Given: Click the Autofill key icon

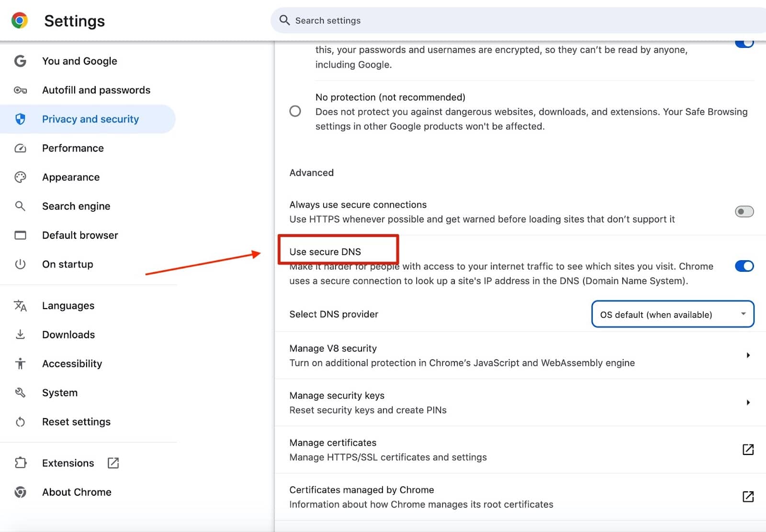Looking at the screenshot, I should 20,90.
